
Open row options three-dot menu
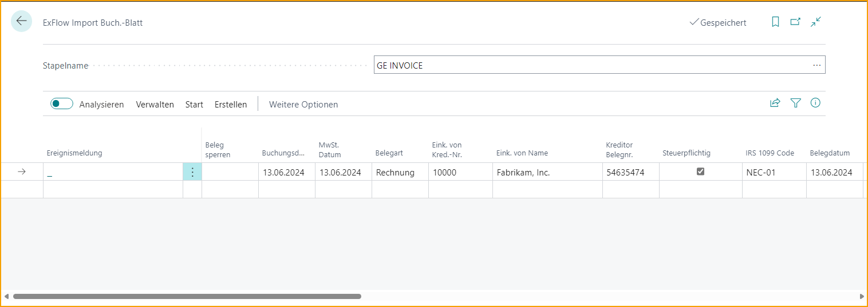click(192, 172)
